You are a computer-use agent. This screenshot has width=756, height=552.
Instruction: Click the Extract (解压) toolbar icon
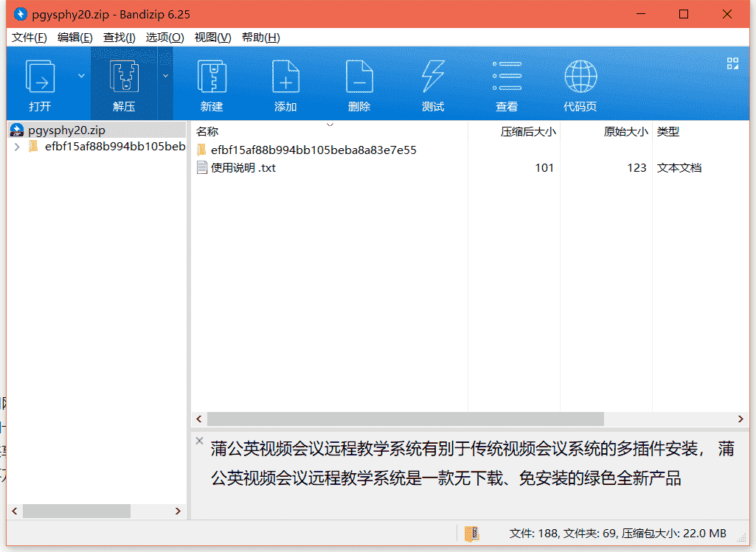click(x=124, y=77)
